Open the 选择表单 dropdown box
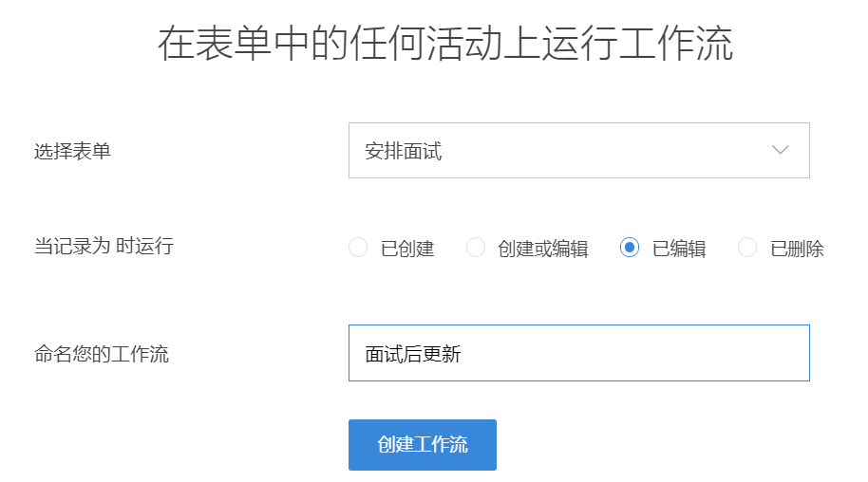The image size is (868, 482). click(x=578, y=150)
